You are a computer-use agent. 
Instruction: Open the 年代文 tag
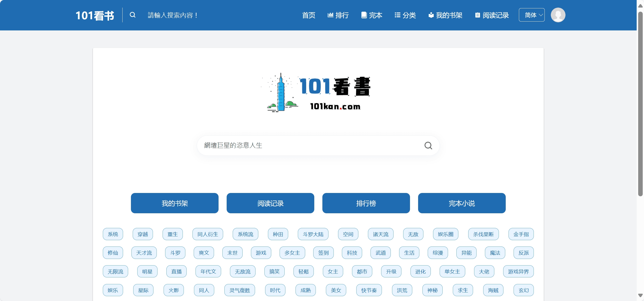coord(208,271)
